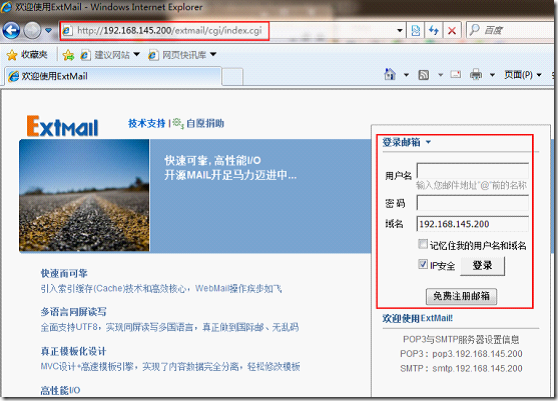This screenshot has width=558, height=401.
Task: Click the compatibility view page icon
Action: (415, 31)
